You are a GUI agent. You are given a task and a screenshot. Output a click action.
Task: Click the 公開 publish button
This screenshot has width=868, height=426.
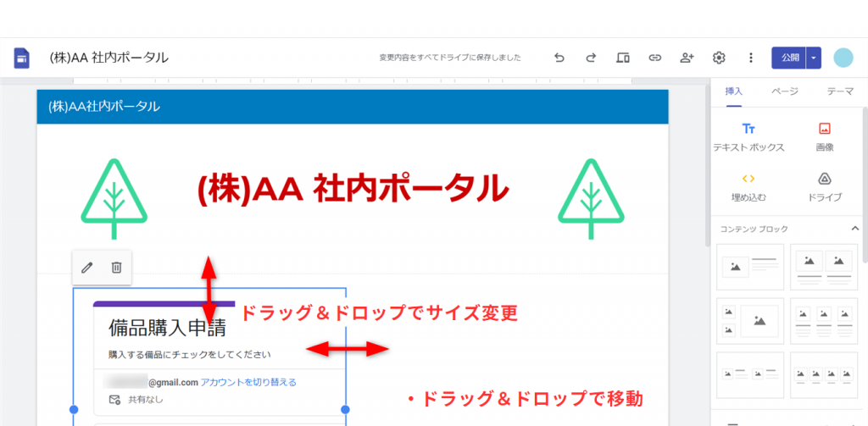coord(789,58)
